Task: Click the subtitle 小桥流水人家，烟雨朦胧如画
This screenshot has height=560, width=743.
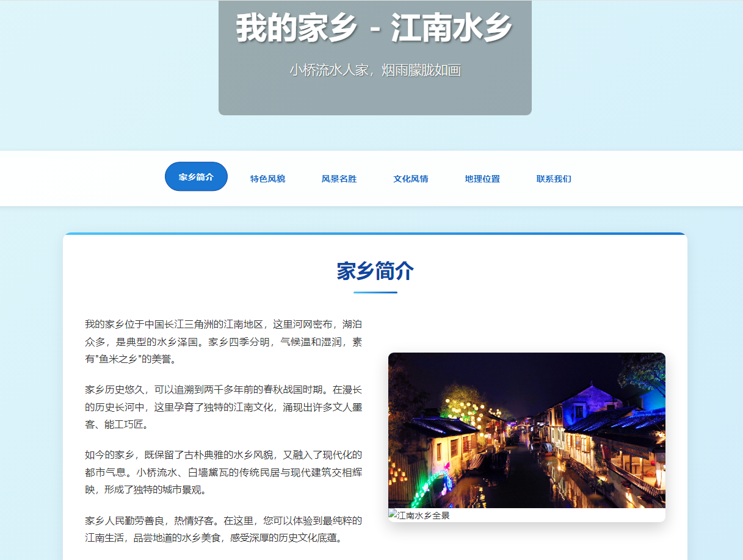Action: 374,70
